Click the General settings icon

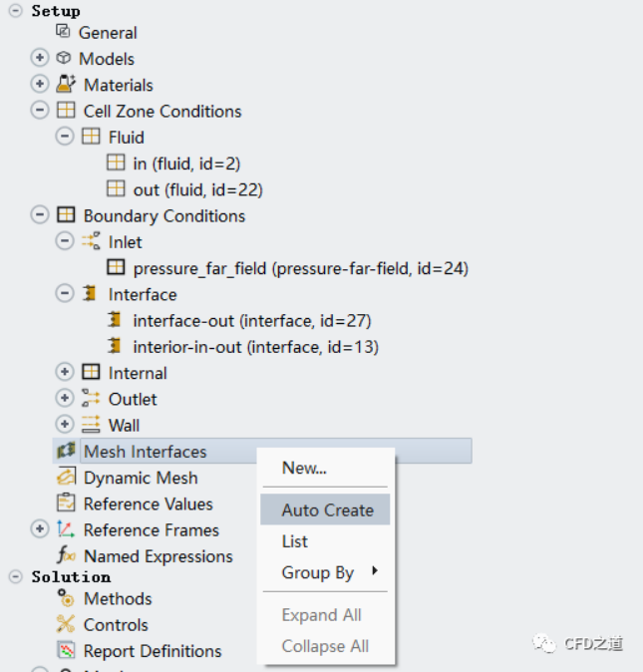(x=64, y=32)
